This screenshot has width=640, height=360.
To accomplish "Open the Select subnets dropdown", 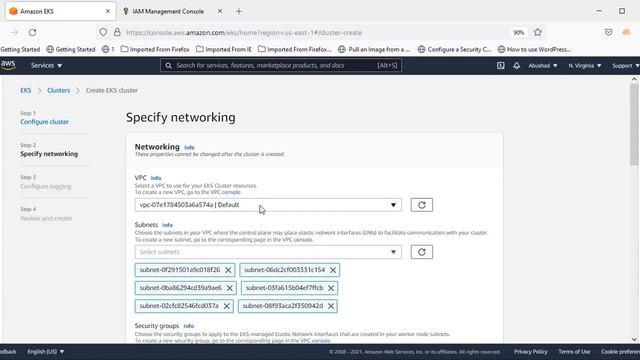I will (268, 252).
